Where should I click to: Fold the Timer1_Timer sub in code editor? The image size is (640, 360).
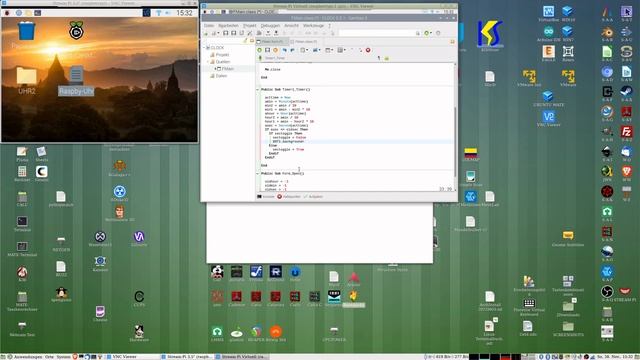pyautogui.click(x=258, y=89)
